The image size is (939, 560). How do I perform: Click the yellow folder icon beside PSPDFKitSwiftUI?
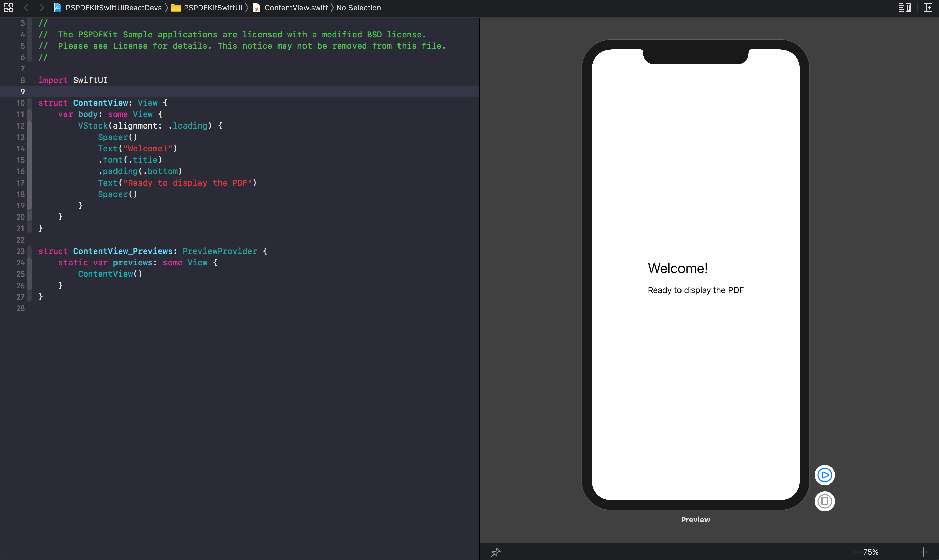pyautogui.click(x=176, y=7)
